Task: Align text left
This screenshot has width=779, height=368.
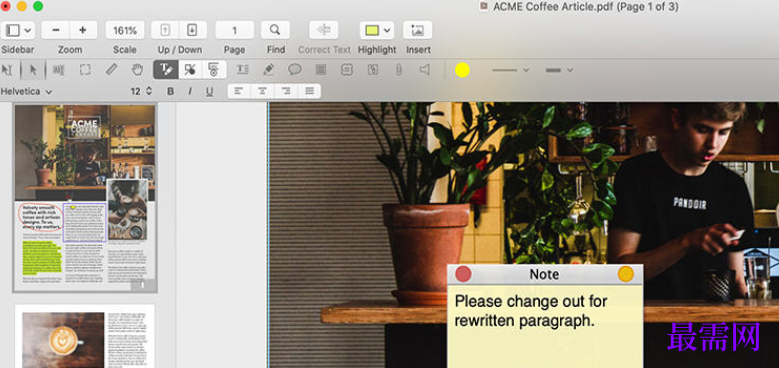Action: pos(239,91)
